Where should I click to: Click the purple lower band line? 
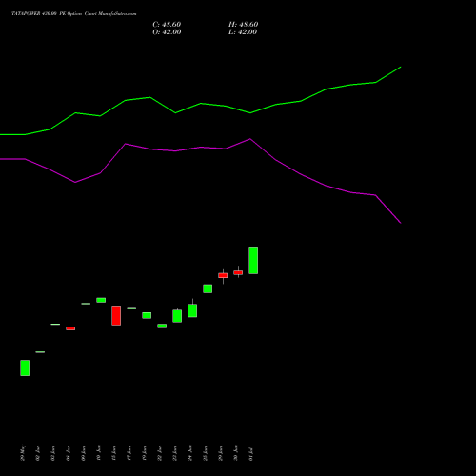(200, 148)
